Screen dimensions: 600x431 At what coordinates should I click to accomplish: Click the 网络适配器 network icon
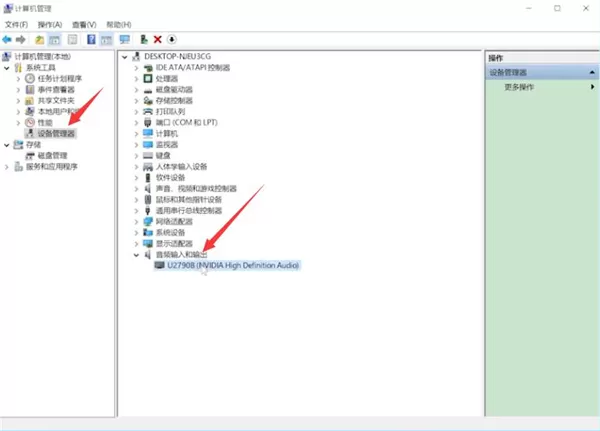click(x=148, y=221)
